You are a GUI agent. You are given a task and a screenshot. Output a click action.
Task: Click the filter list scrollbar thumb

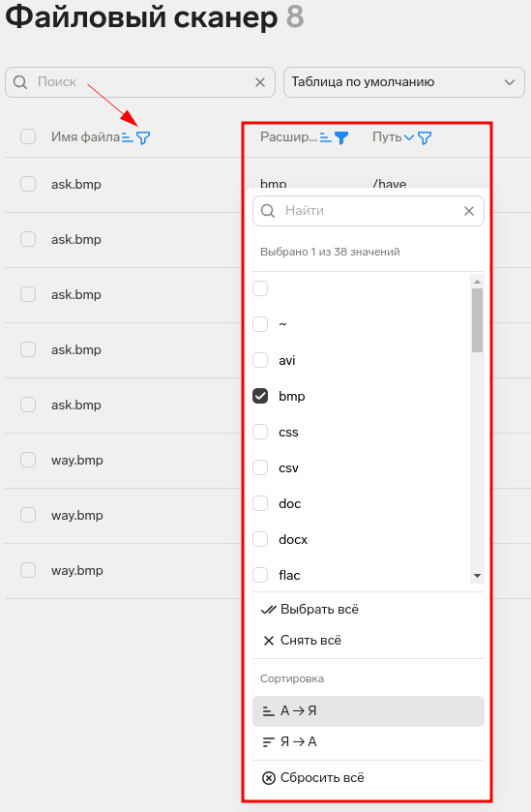point(477,320)
